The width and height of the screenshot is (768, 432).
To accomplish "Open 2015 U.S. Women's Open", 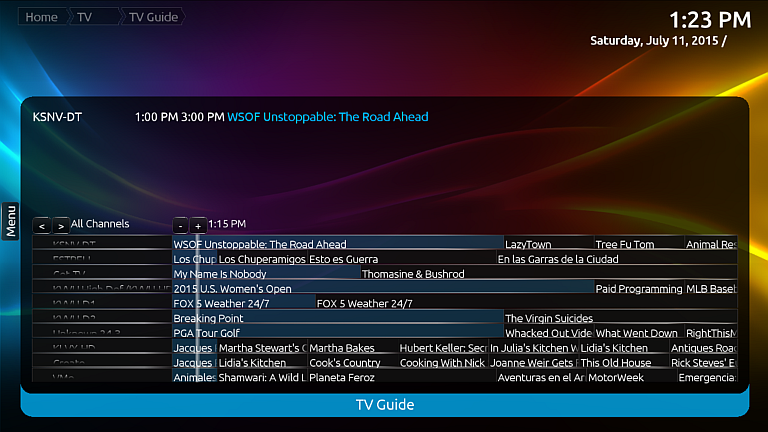I will pyautogui.click(x=383, y=288).
